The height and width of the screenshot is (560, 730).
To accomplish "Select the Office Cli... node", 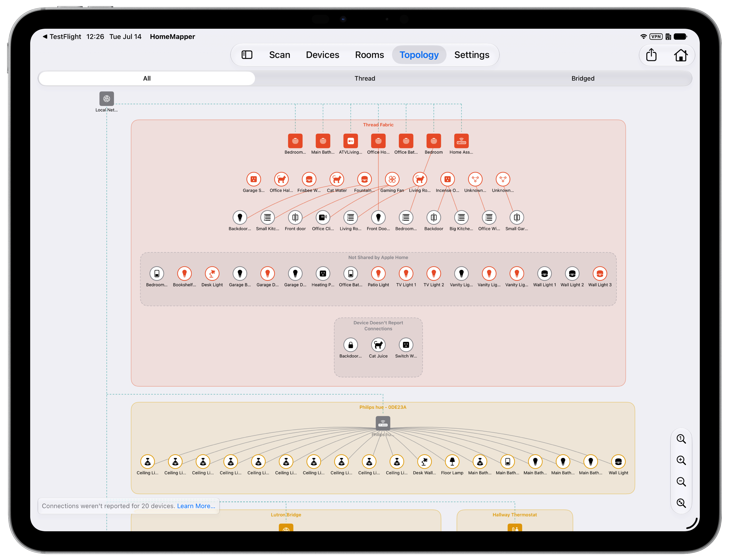I will click(x=323, y=218).
